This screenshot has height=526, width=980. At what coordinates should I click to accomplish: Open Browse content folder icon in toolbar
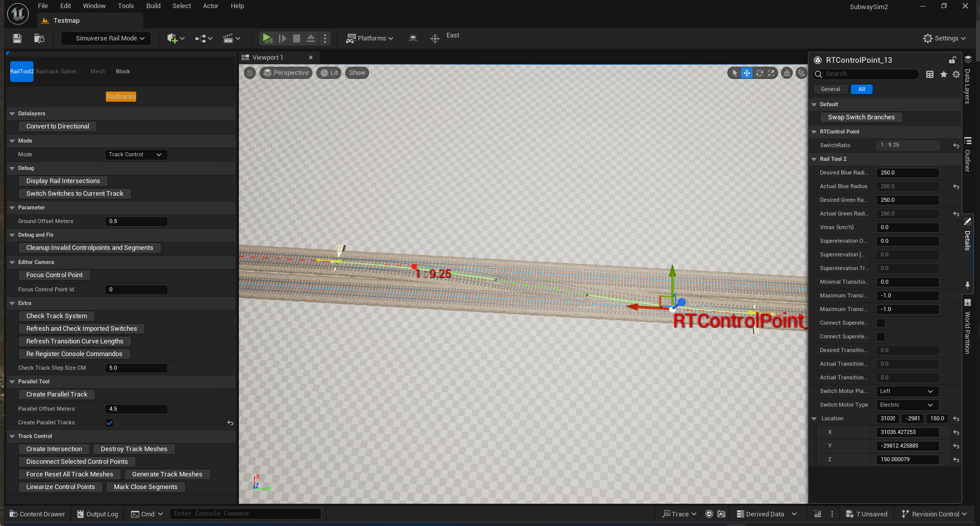(39, 38)
